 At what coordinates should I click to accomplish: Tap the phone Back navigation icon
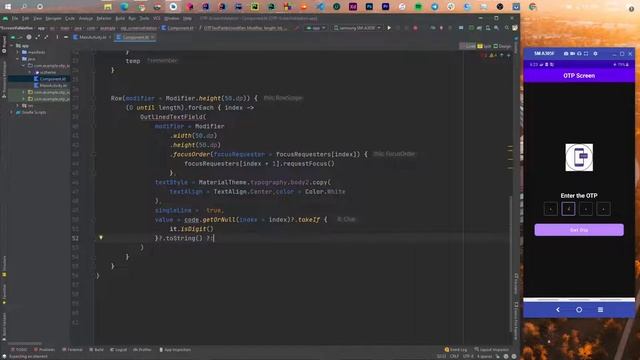pyautogui.click(x=558, y=310)
